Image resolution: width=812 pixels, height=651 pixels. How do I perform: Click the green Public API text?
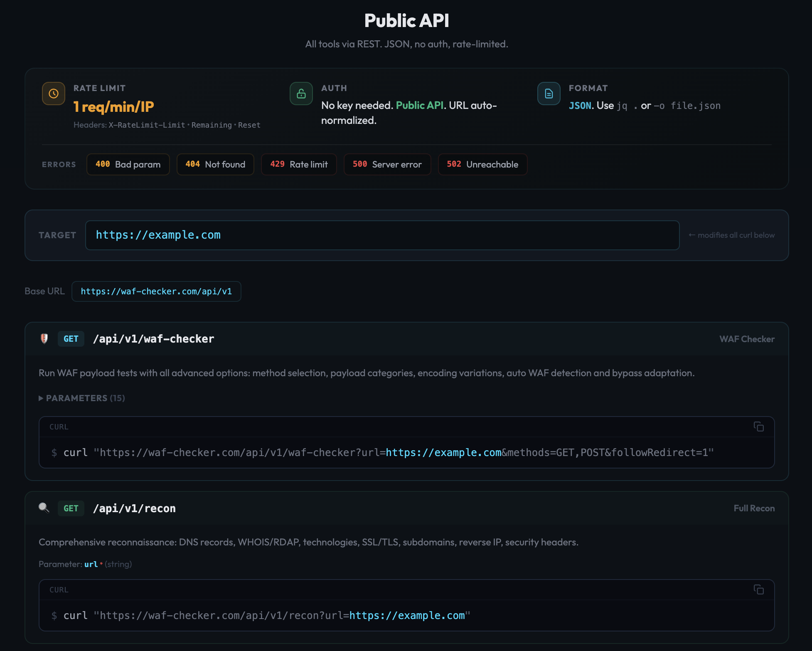pos(419,106)
